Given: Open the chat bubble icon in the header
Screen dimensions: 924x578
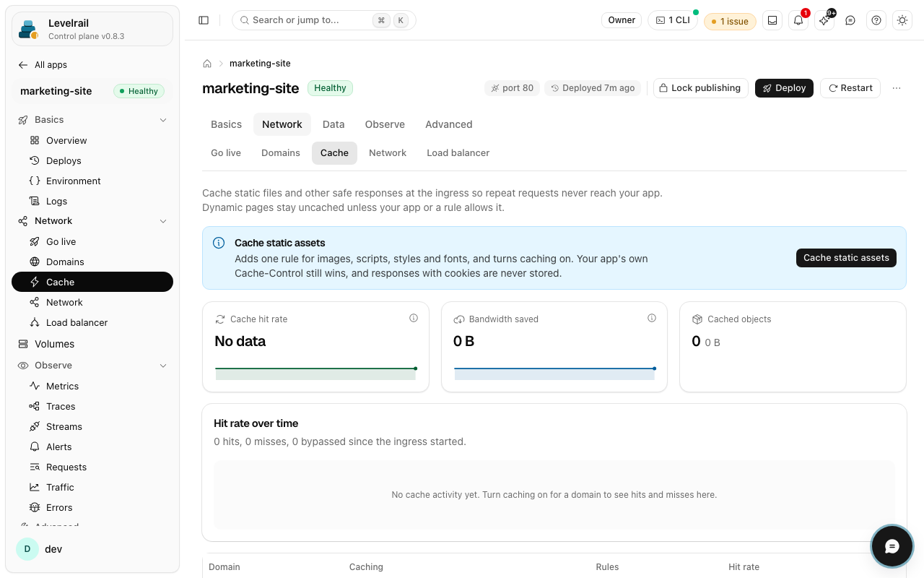Looking at the screenshot, I should point(850,20).
